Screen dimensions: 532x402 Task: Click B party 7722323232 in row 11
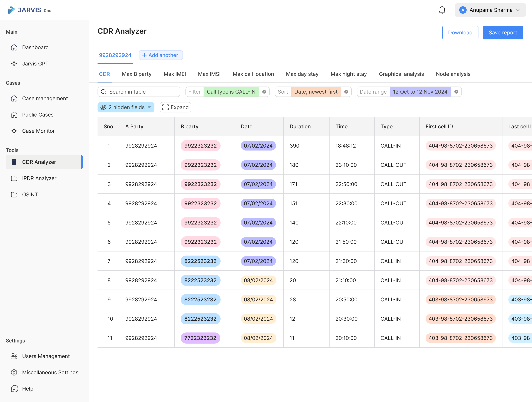coord(200,338)
